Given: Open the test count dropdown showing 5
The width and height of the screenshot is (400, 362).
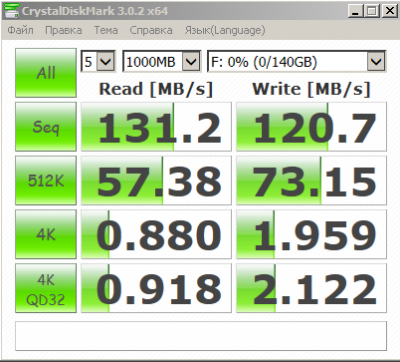Looking at the screenshot, I should coord(98,61).
